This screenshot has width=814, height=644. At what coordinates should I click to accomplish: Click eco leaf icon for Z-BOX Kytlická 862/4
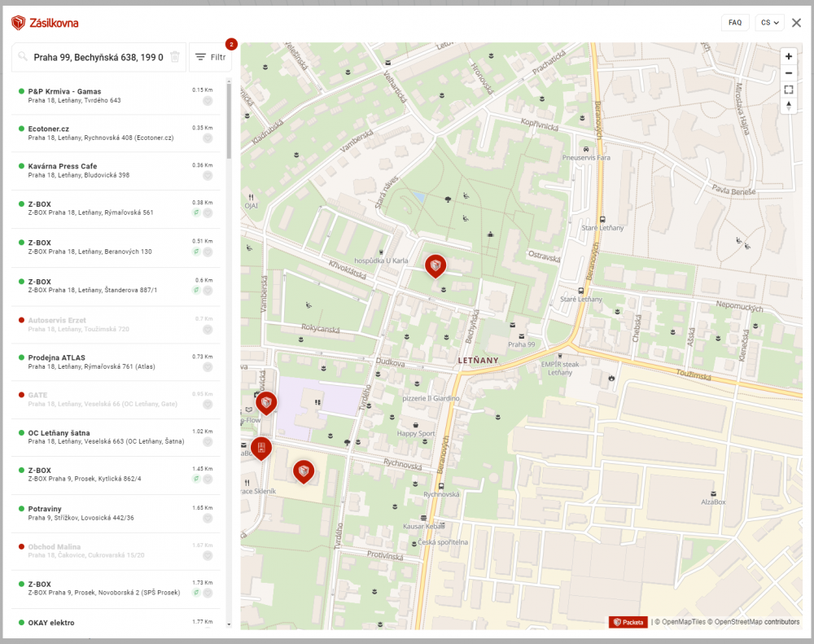(196, 479)
